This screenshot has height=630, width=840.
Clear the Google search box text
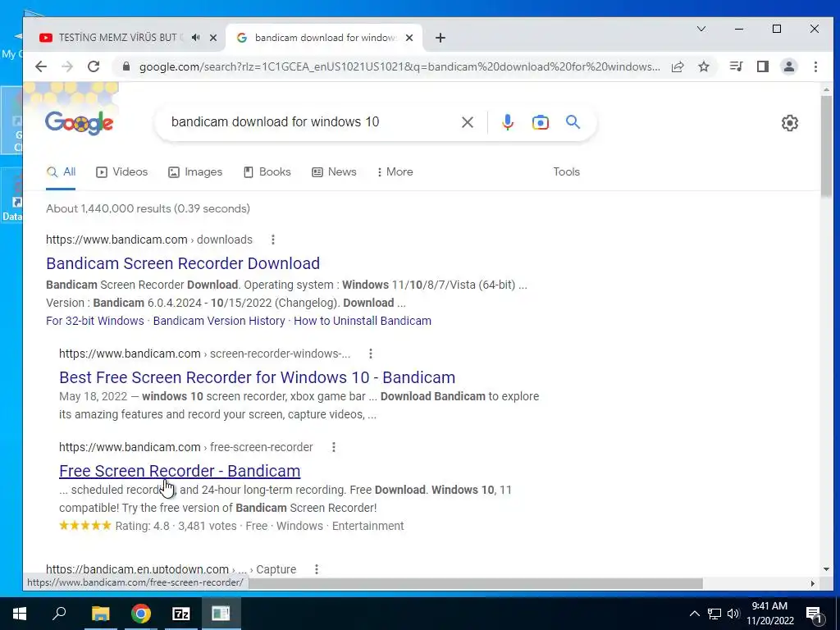click(x=467, y=122)
